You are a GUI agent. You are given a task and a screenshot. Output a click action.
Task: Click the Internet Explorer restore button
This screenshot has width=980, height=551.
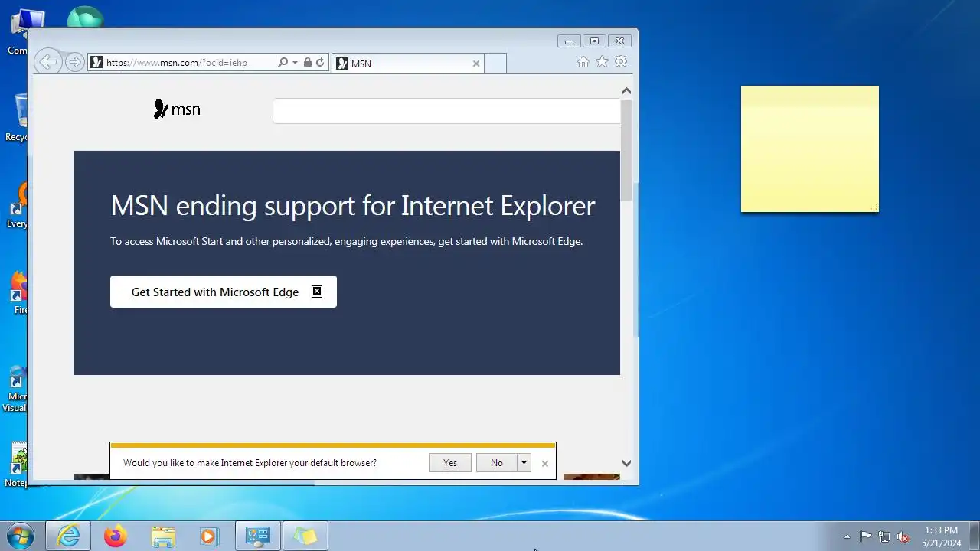pyautogui.click(x=594, y=41)
